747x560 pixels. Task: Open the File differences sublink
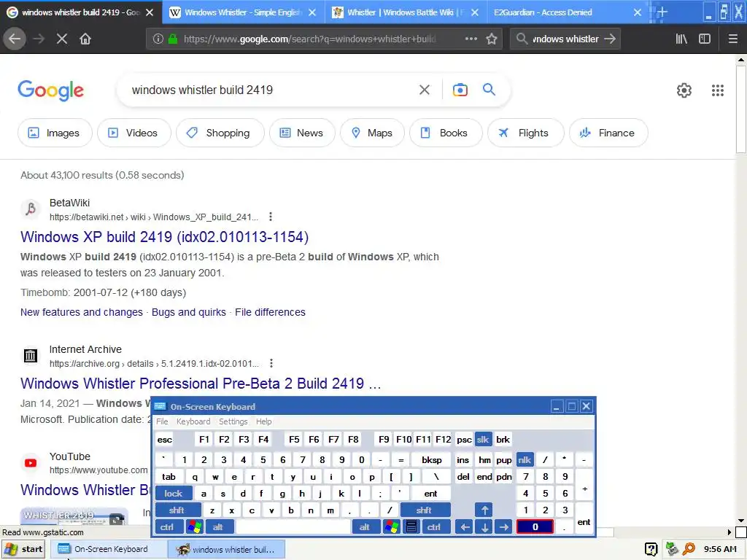(270, 312)
